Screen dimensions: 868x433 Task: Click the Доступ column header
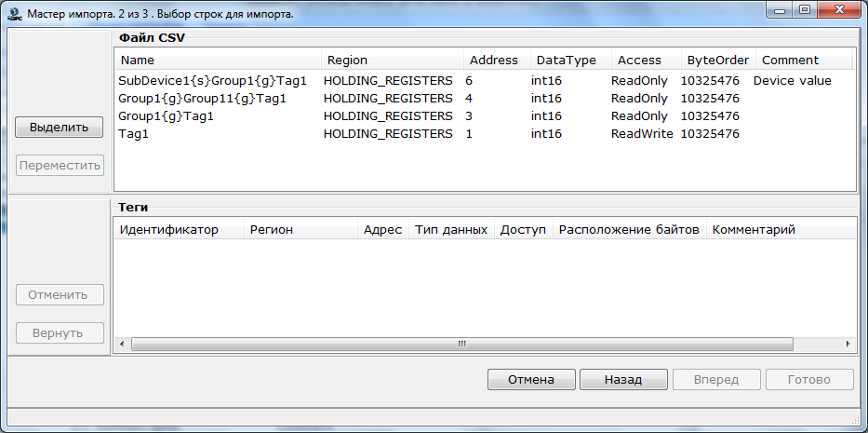[x=524, y=229]
